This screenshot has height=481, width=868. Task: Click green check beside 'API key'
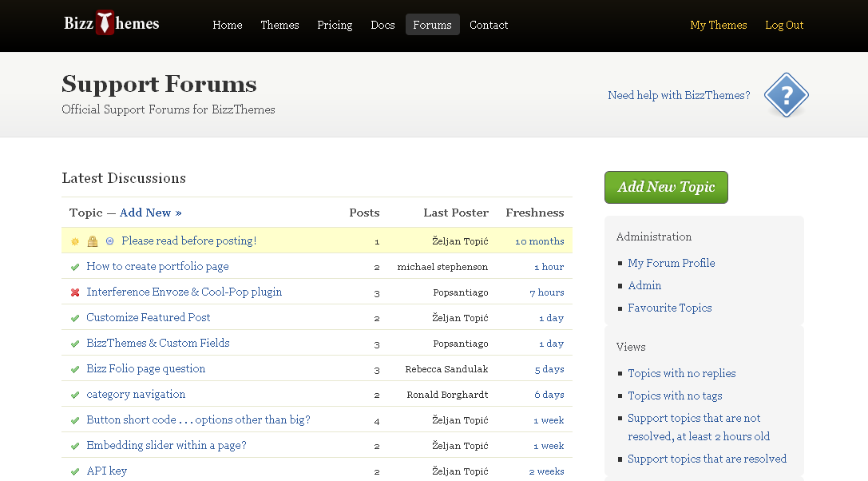[75, 471]
